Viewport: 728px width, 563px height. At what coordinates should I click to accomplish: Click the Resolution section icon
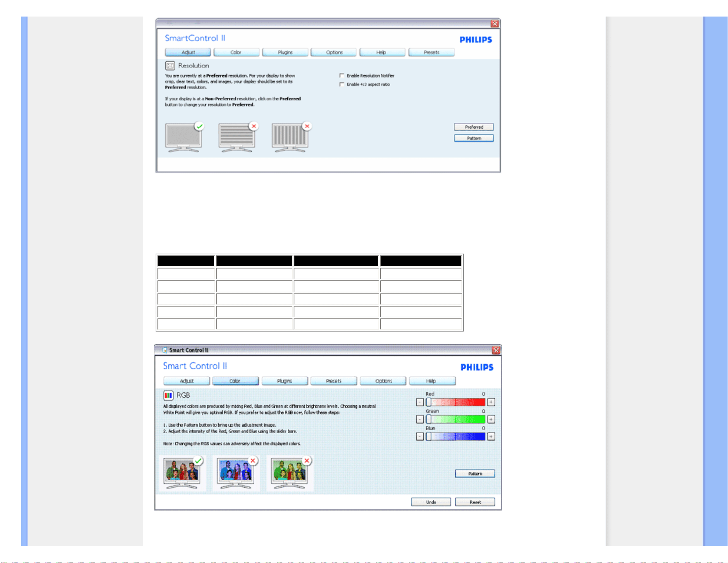tap(170, 65)
